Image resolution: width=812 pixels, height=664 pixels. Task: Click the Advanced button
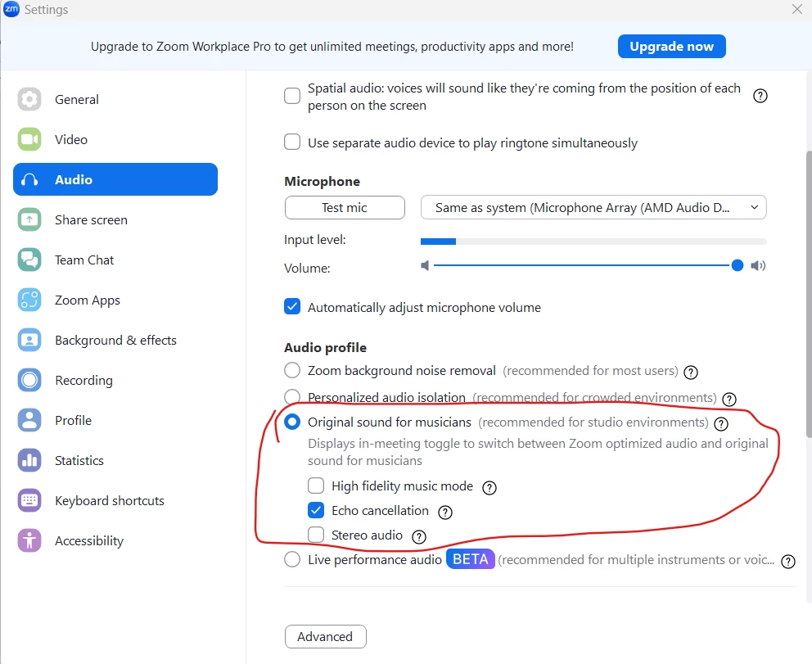click(325, 636)
